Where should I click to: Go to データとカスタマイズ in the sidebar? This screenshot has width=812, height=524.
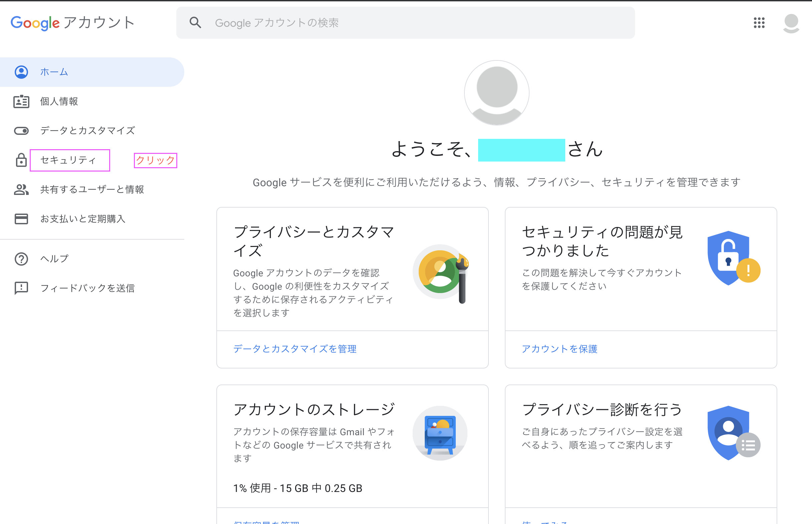92,130
